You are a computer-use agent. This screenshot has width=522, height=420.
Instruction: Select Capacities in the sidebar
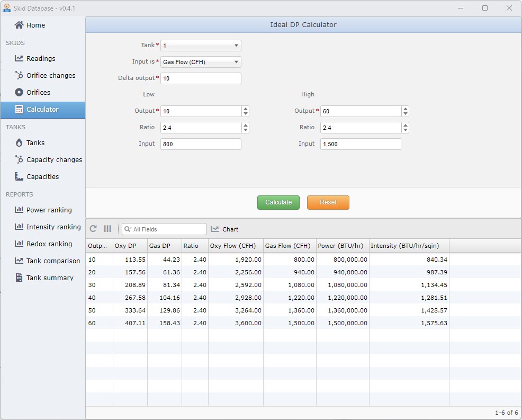click(x=42, y=177)
